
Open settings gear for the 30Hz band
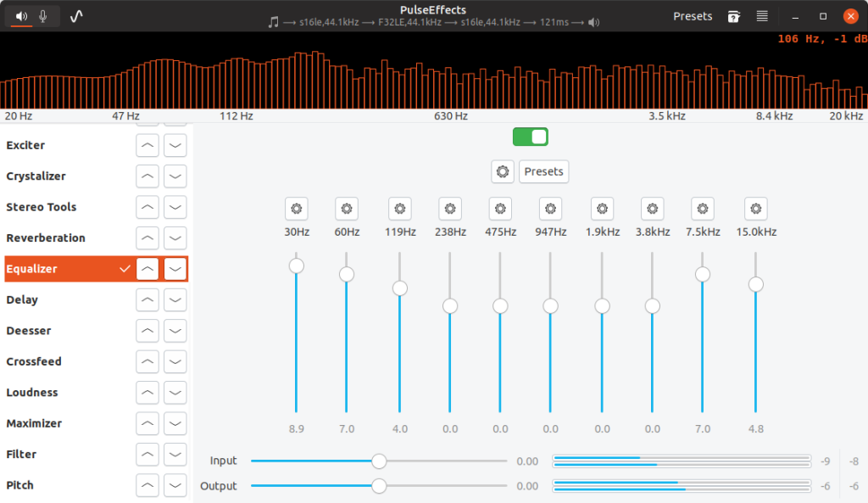296,209
